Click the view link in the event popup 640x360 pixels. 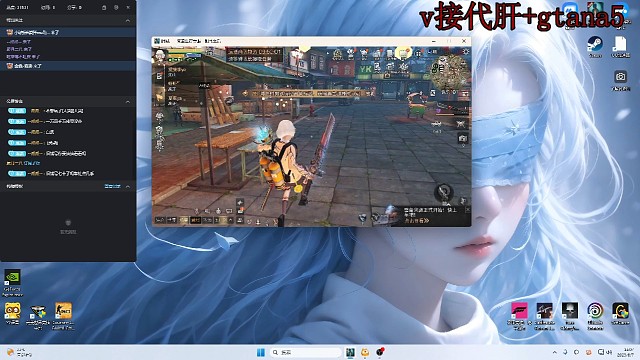416,220
